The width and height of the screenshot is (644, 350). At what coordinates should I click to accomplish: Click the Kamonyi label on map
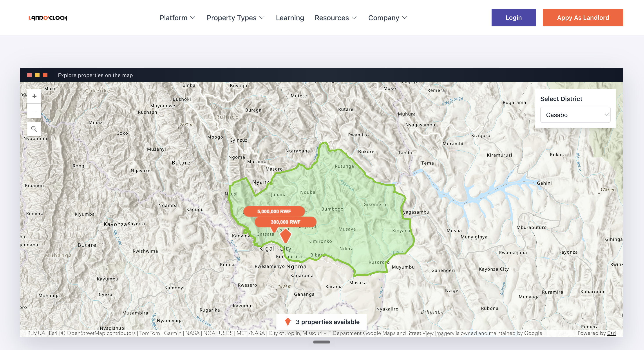click(x=174, y=288)
